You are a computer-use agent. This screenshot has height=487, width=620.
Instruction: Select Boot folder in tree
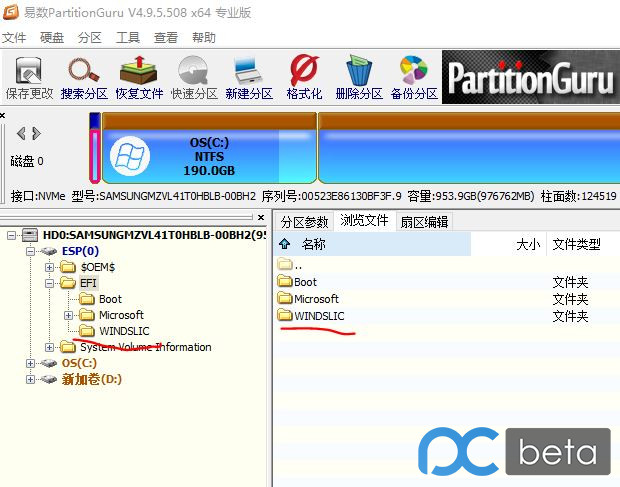click(x=110, y=299)
